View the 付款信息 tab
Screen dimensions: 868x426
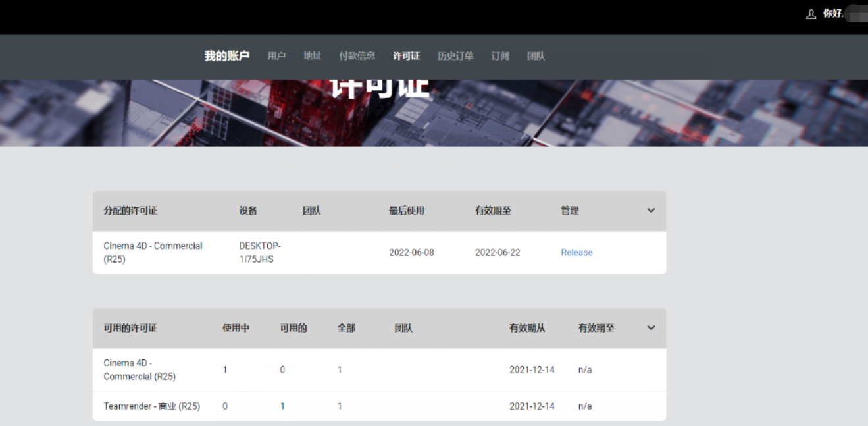click(357, 56)
